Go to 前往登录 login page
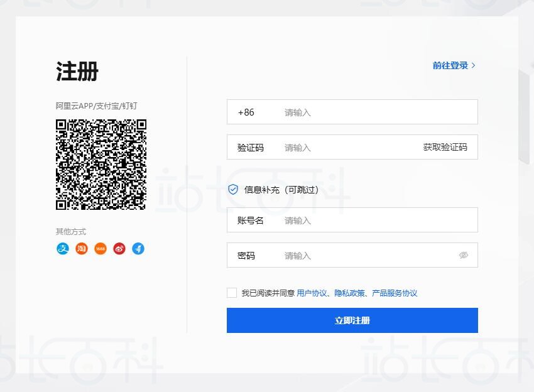This screenshot has width=534, height=392. click(x=454, y=65)
